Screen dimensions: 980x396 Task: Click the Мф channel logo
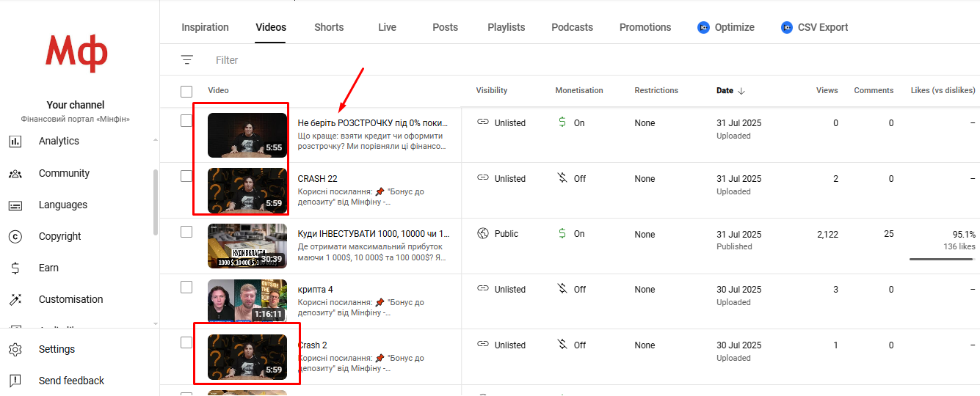pos(76,53)
